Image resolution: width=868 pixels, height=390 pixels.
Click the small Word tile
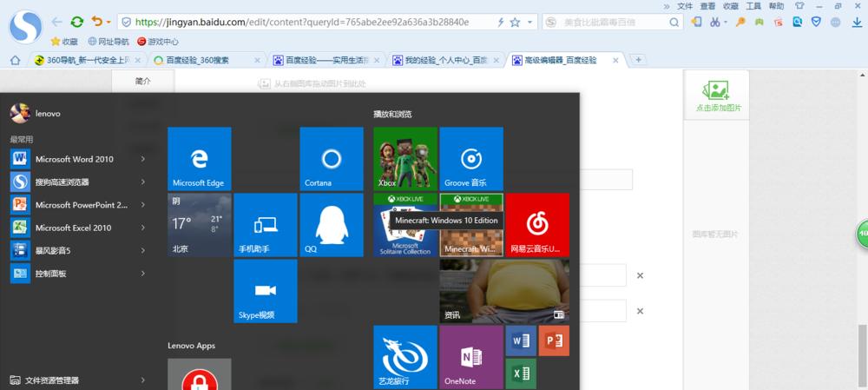click(521, 340)
